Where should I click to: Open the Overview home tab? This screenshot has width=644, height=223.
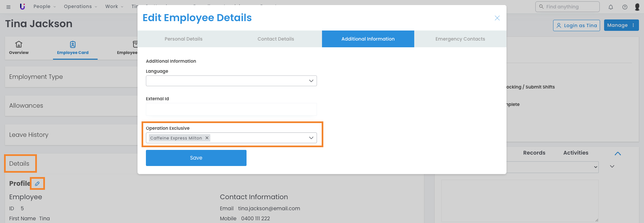tap(19, 48)
